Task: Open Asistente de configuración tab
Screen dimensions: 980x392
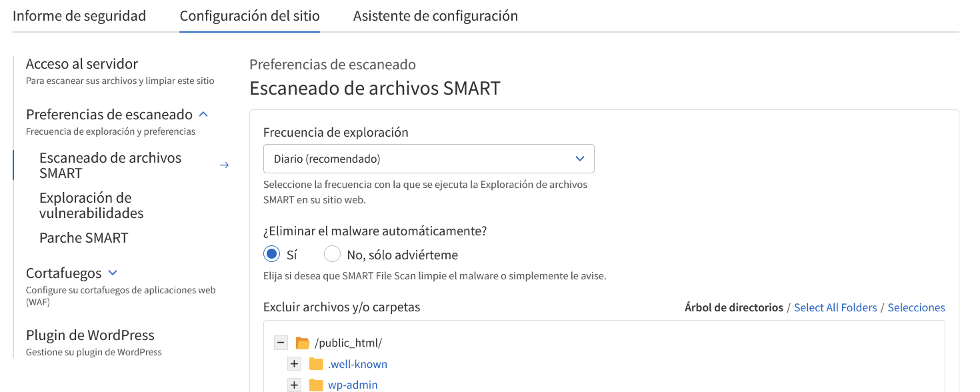Action: 435,16
